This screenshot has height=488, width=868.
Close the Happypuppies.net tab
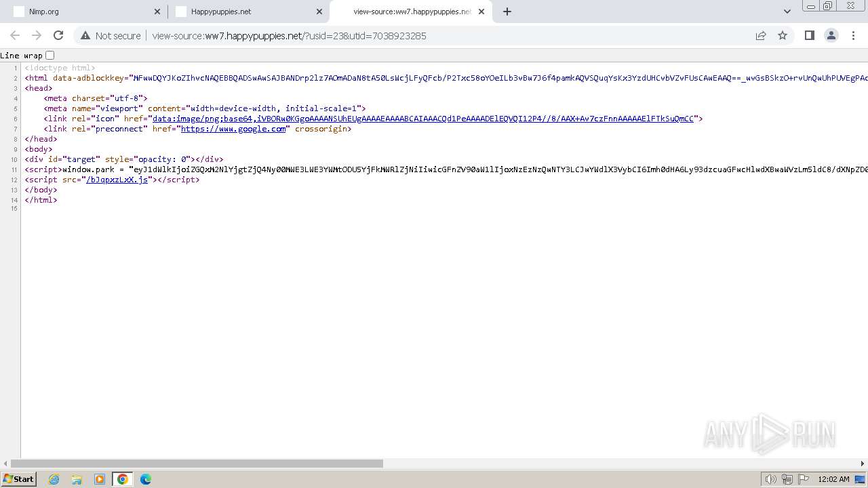pyautogui.click(x=319, y=12)
